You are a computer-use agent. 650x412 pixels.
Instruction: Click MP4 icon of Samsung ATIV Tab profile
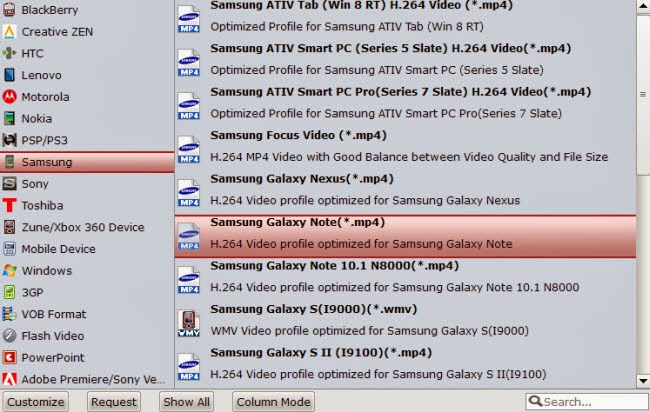click(x=189, y=19)
